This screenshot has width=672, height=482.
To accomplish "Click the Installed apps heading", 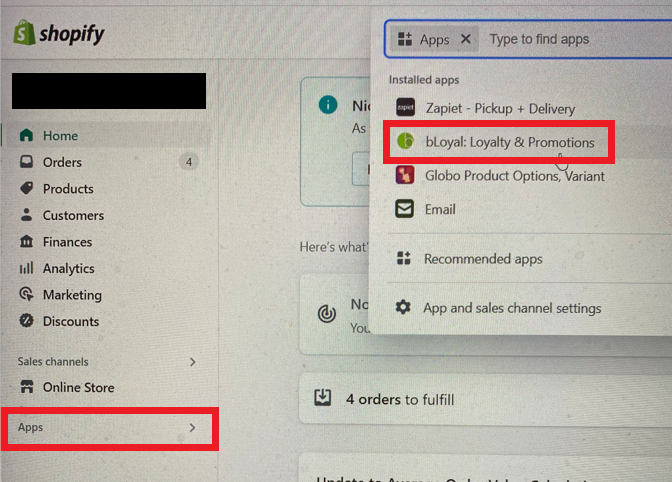I will pyautogui.click(x=424, y=80).
